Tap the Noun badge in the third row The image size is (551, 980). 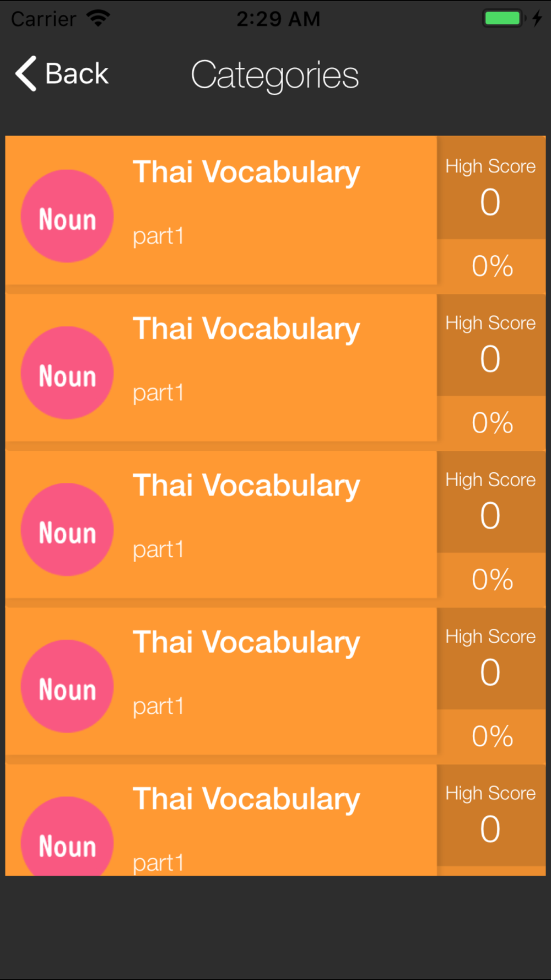point(67,530)
